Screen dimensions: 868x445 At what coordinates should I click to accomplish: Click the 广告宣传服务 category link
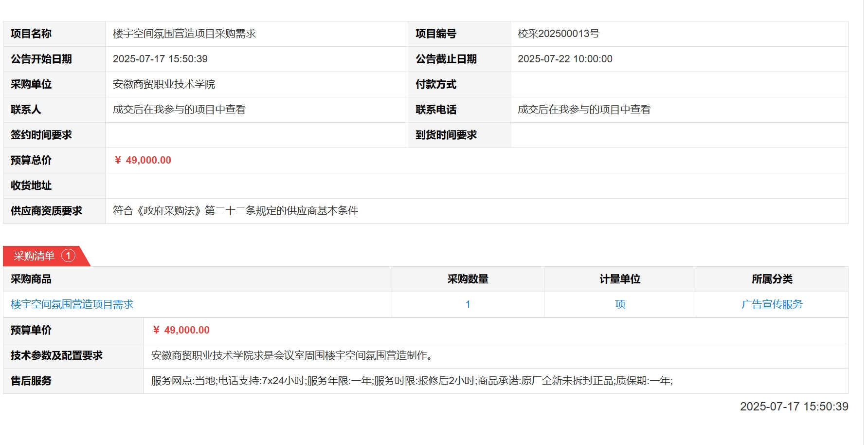click(772, 304)
